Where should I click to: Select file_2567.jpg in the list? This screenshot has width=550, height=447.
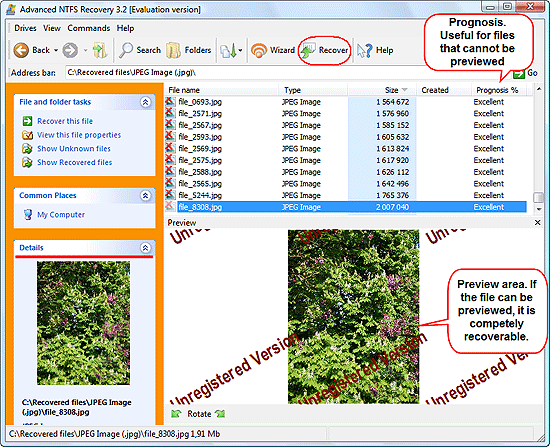tap(200, 125)
